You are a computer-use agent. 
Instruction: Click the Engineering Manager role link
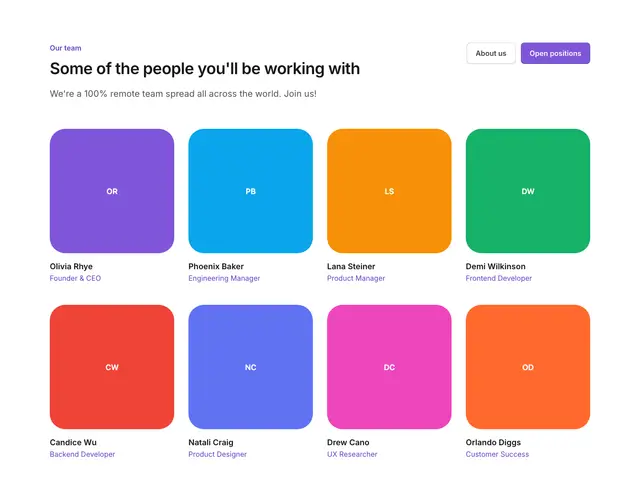pyautogui.click(x=224, y=278)
